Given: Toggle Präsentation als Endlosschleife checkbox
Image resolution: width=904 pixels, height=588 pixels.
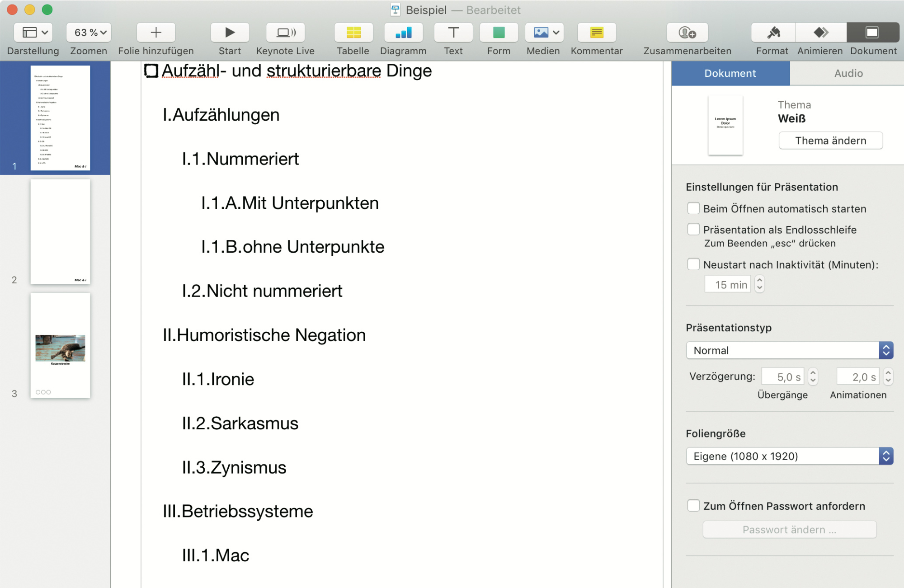Looking at the screenshot, I should click(693, 229).
